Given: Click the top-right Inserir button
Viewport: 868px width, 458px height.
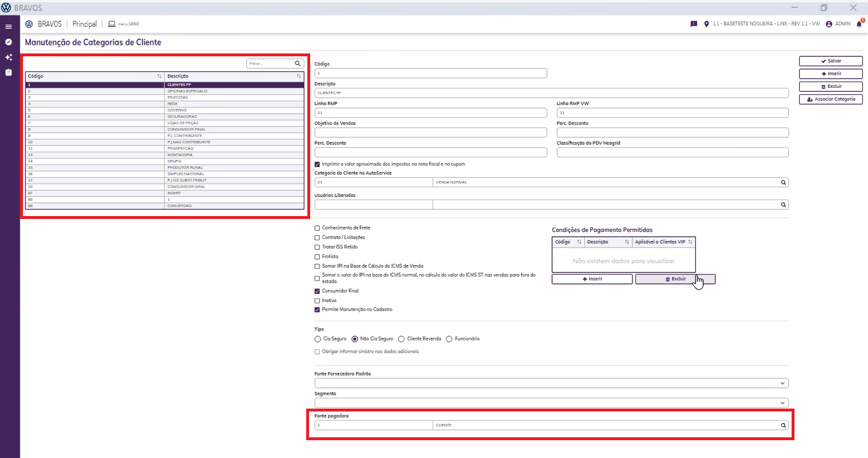Looking at the screenshot, I should point(831,74).
